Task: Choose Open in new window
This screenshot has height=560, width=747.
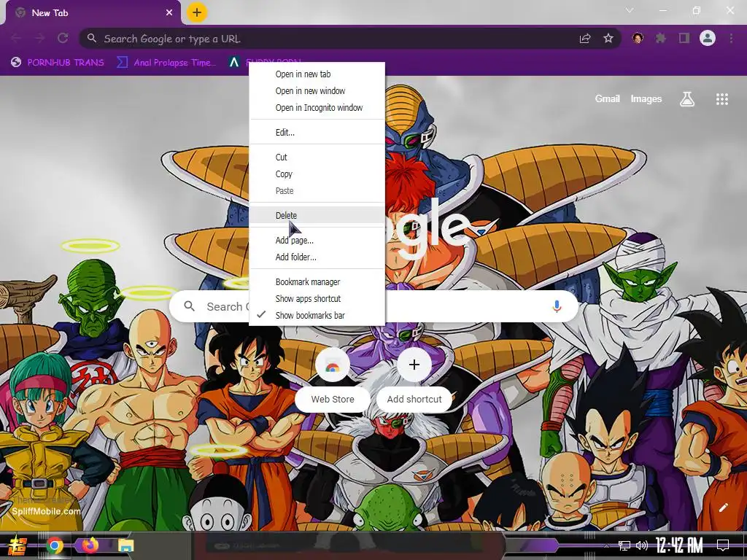Action: (317, 91)
